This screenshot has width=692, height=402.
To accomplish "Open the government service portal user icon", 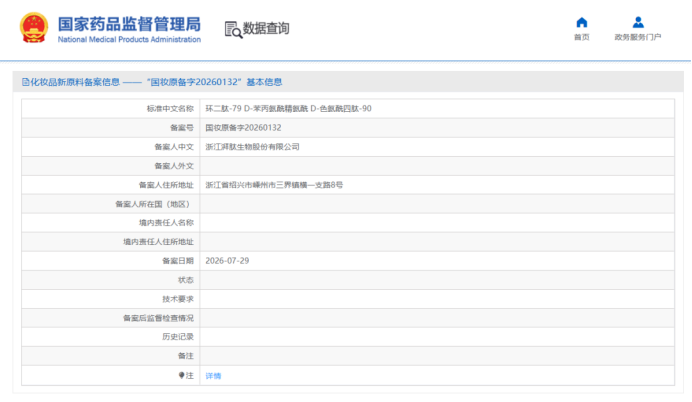I will 638,22.
